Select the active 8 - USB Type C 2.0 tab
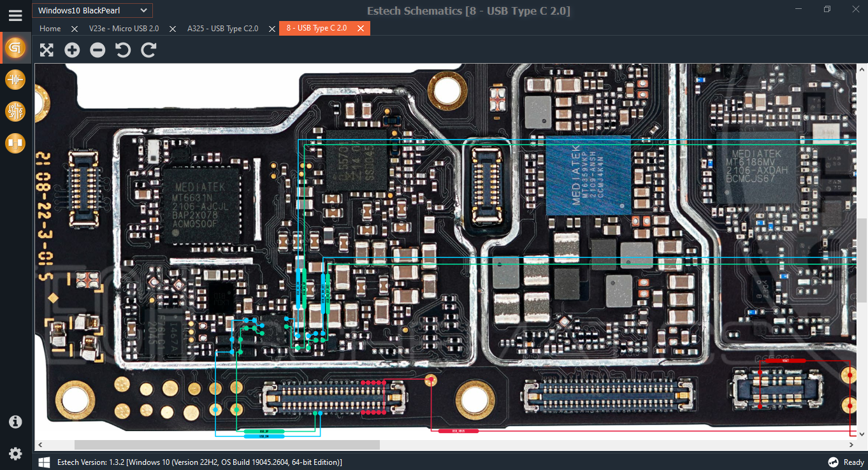The image size is (868, 470). pyautogui.click(x=317, y=28)
